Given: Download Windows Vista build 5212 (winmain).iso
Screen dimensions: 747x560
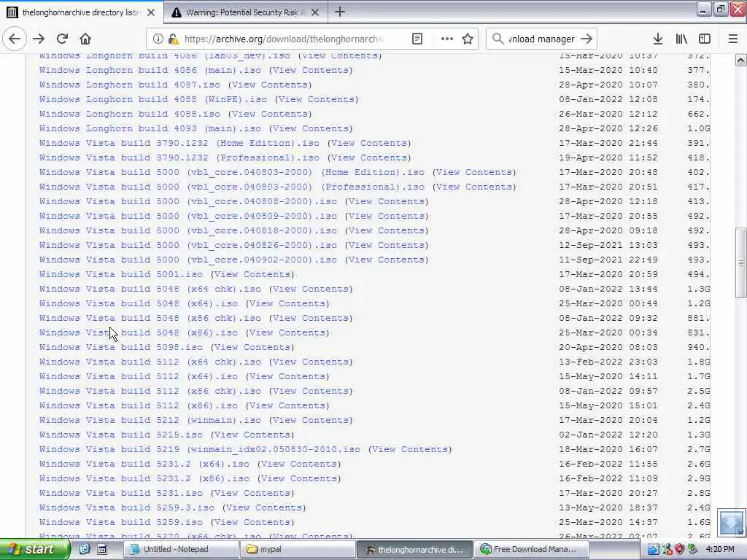Looking at the screenshot, I should pyautogui.click(x=150, y=421).
